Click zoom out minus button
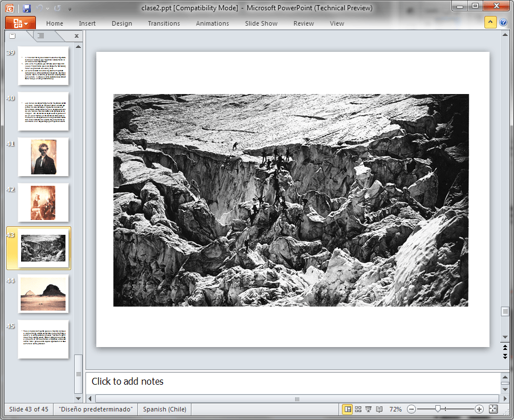The height and width of the screenshot is (420, 514). [x=411, y=409]
